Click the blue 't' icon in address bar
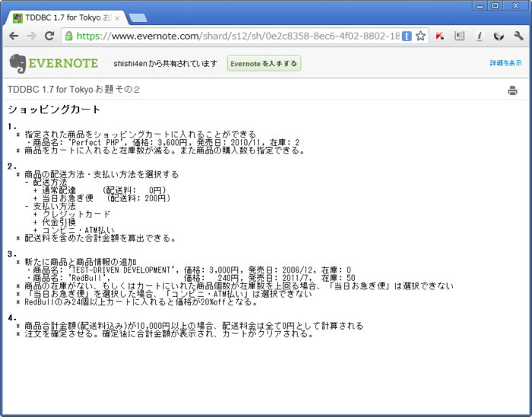 [407, 36]
